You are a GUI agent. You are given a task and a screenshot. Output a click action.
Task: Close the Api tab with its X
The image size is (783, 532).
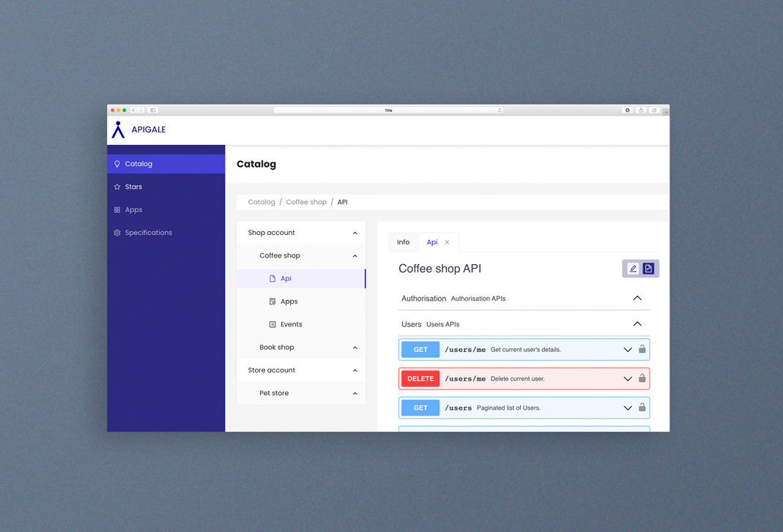coord(448,241)
